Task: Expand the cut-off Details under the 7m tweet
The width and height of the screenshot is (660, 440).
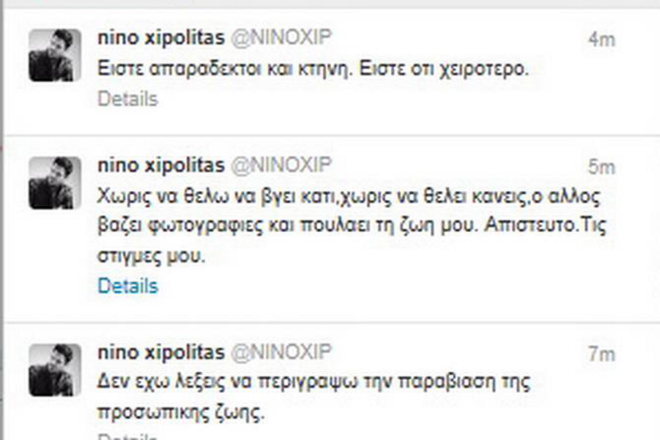Action: click(x=128, y=436)
